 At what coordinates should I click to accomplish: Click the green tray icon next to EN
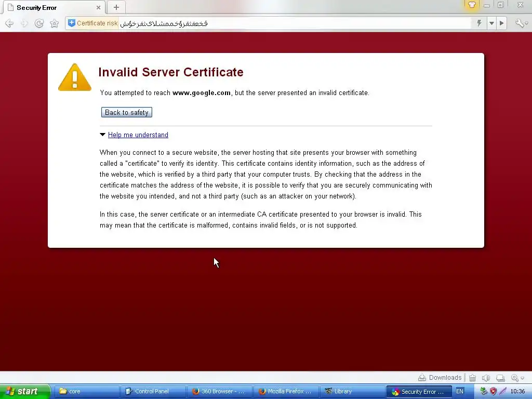tap(484, 391)
